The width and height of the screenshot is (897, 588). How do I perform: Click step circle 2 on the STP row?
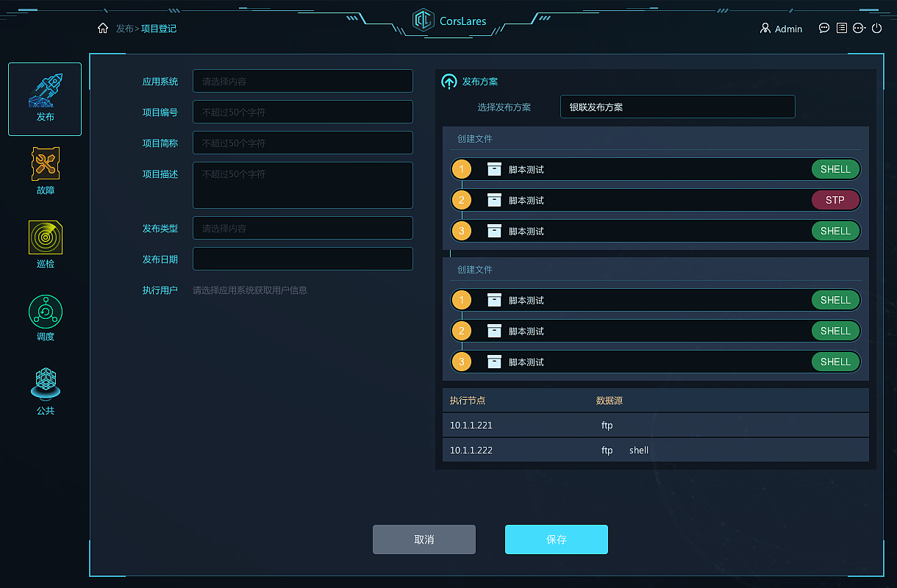tap(462, 200)
